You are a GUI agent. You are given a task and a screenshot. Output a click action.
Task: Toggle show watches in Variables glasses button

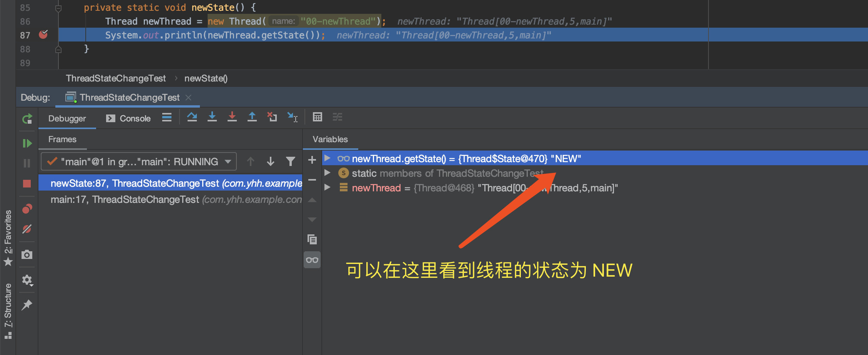pyautogui.click(x=312, y=260)
